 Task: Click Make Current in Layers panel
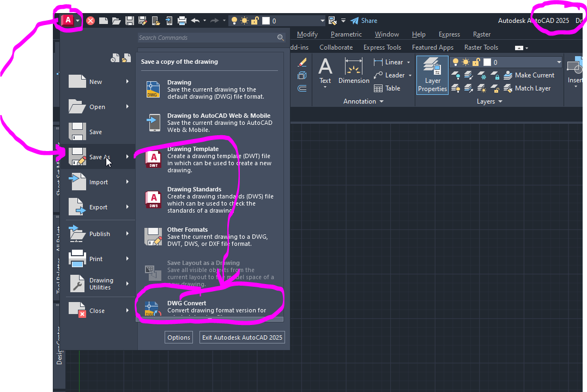(529, 75)
